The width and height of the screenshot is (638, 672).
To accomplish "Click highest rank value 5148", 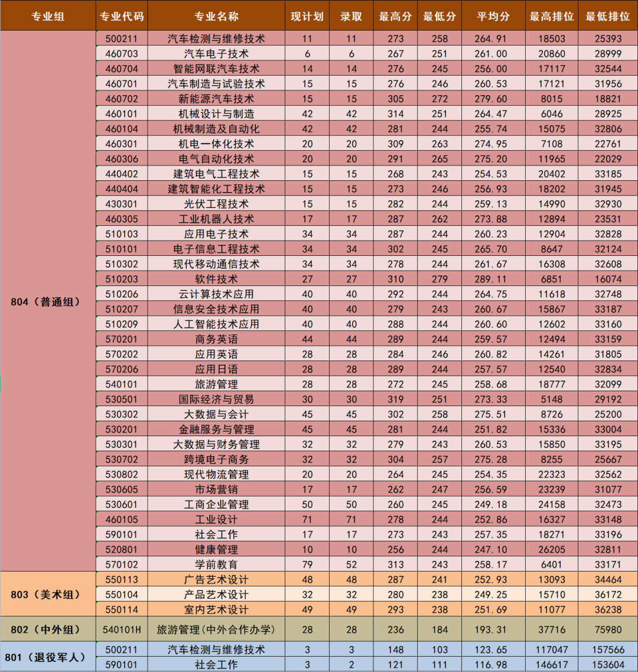I will tap(552, 399).
